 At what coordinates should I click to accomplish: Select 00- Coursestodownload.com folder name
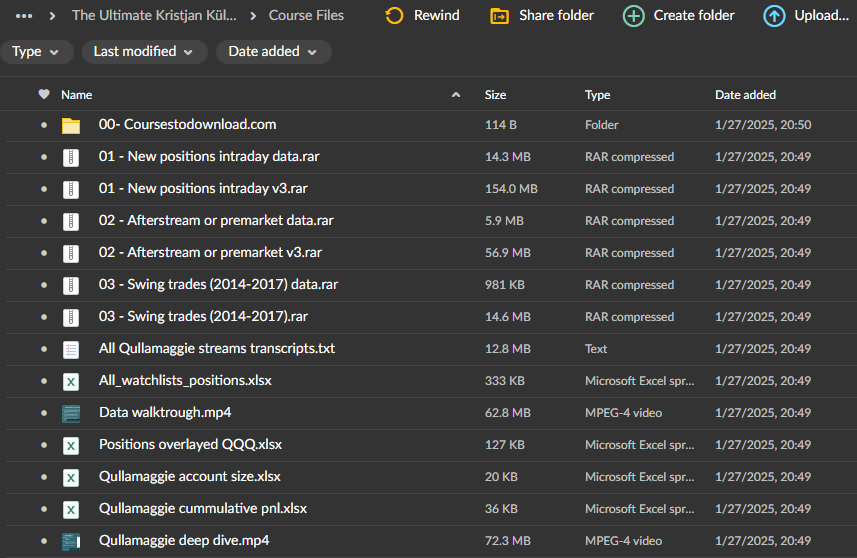(187, 124)
